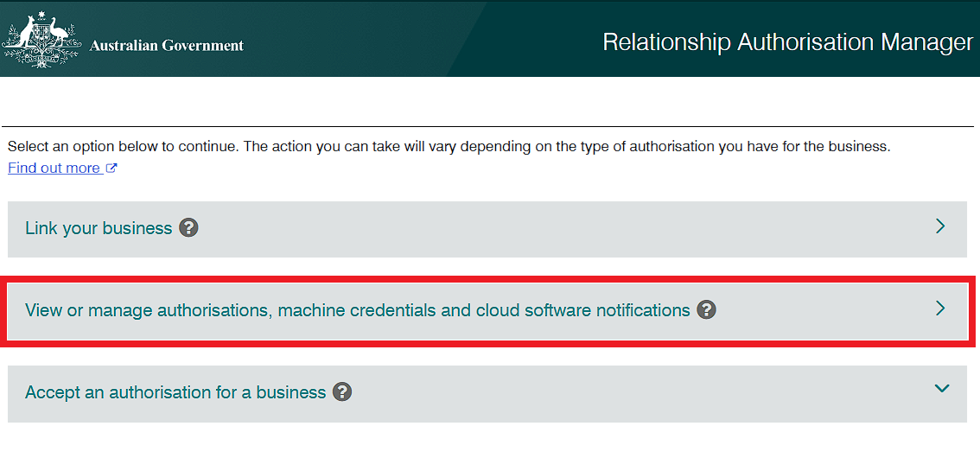Screen dimensions: 980x458
Task: Expand the Accept an authorisation chevron
Action: pos(941,389)
